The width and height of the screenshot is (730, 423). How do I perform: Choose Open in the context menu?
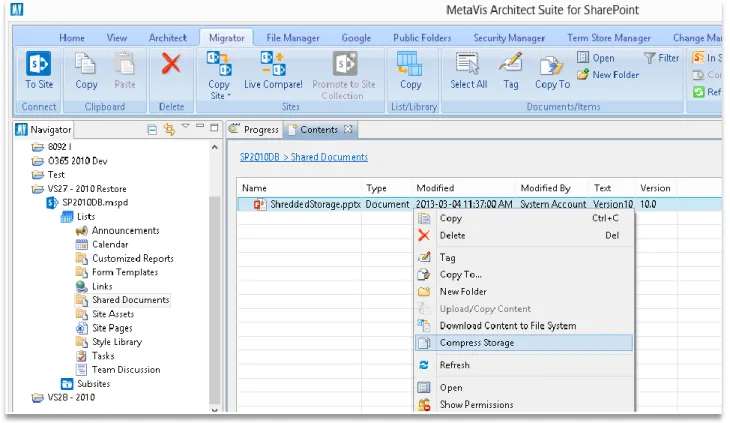(523, 388)
